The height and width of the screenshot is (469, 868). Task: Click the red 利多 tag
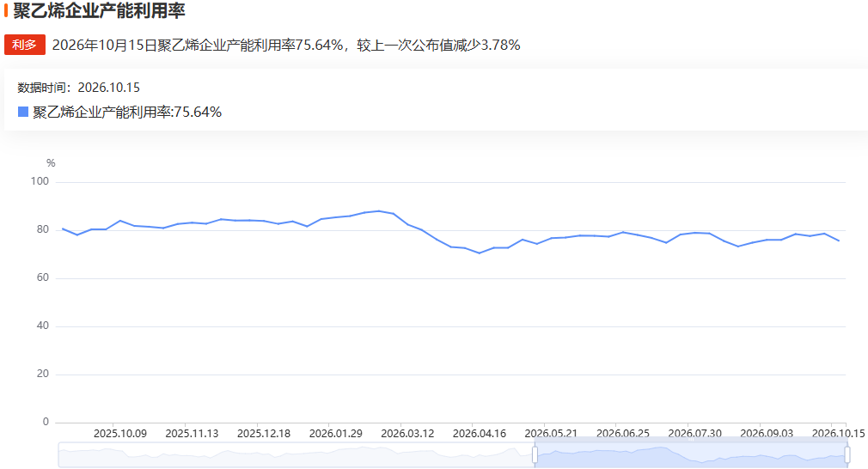(x=24, y=45)
